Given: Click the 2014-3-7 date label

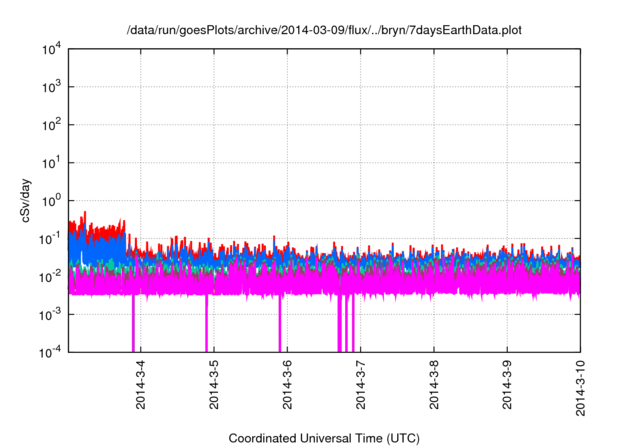Looking at the screenshot, I should (x=360, y=385).
